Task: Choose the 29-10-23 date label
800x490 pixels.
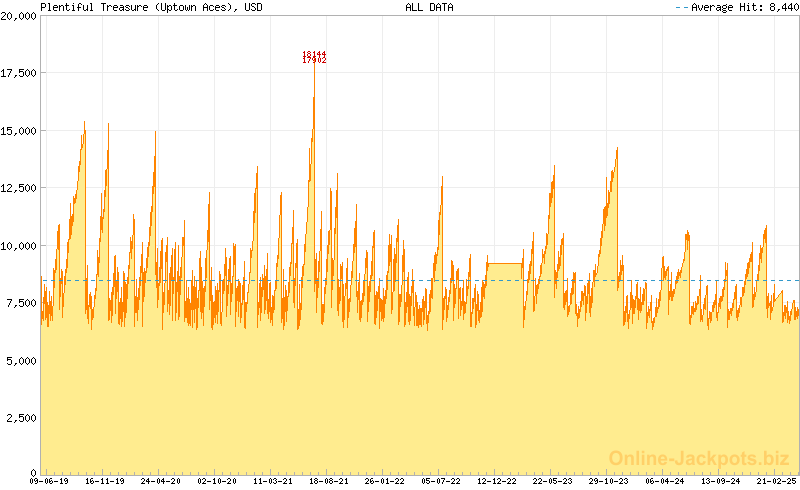Action: (x=609, y=481)
